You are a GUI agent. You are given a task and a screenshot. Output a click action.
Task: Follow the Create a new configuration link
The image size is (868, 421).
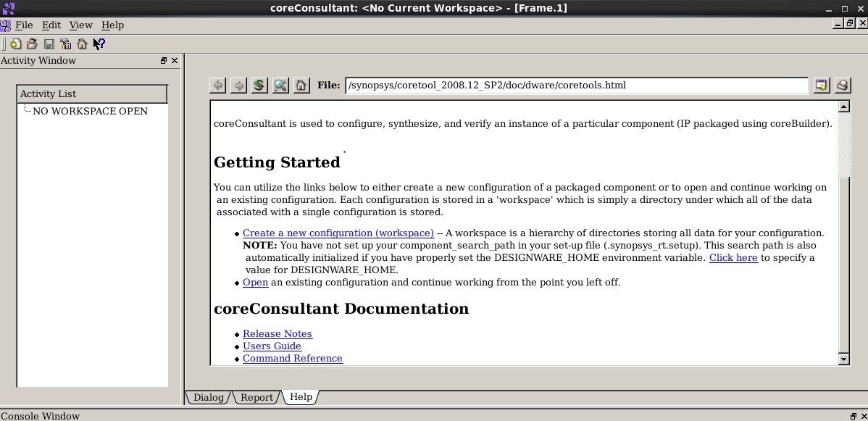(x=338, y=233)
